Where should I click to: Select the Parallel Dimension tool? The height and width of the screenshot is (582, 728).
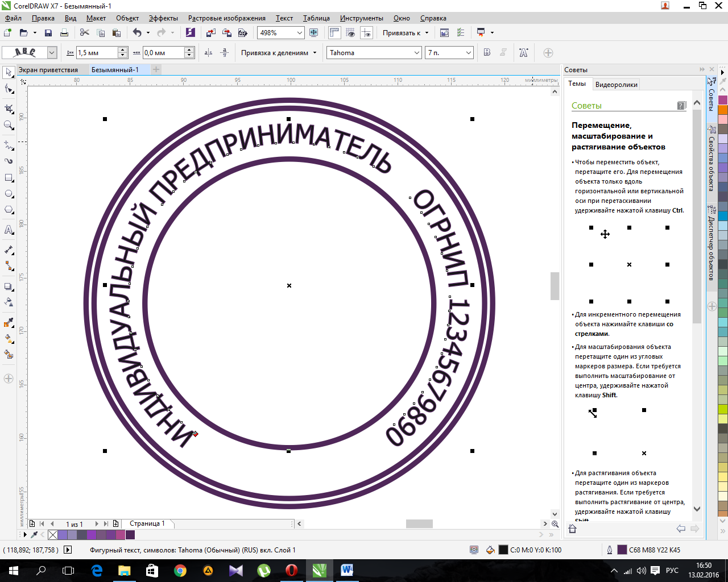9,250
